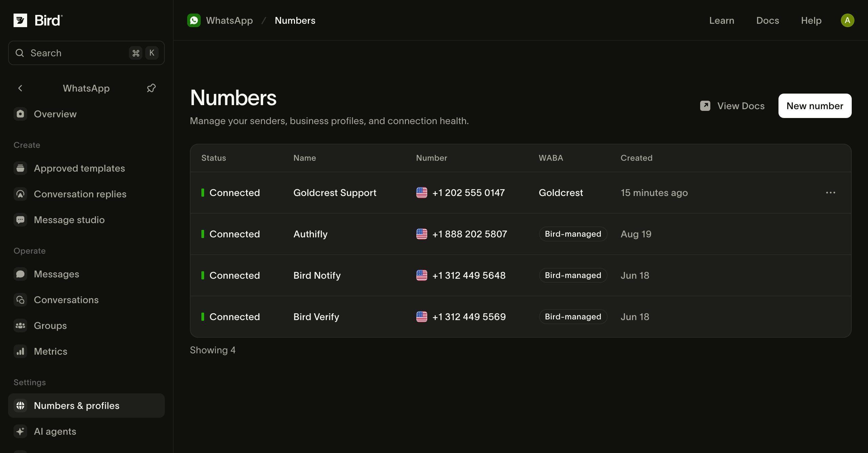Select the Bird Notify name cell
This screenshot has height=453, width=868.
tap(317, 275)
